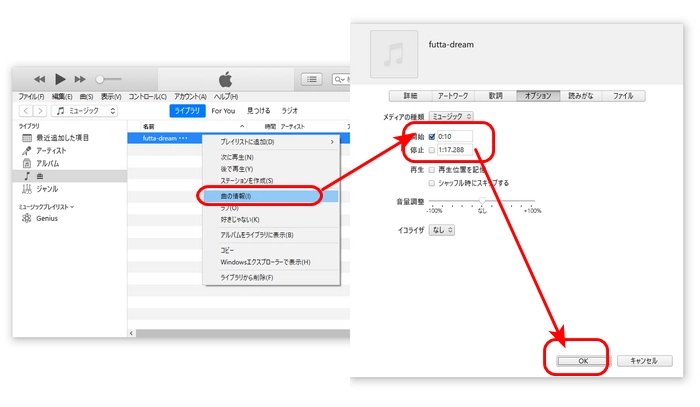Click the horizontal scrollbar left arrow
The width and height of the screenshot is (700, 407).
click(x=131, y=333)
